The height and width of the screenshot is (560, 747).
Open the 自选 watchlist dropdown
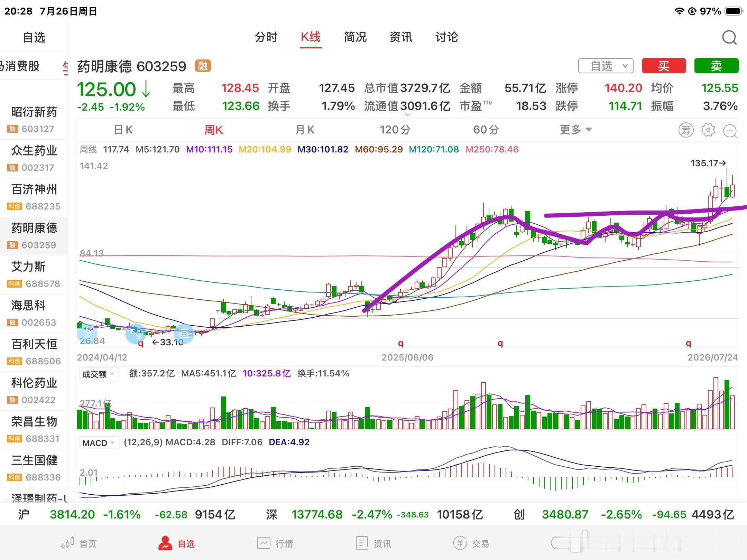606,66
